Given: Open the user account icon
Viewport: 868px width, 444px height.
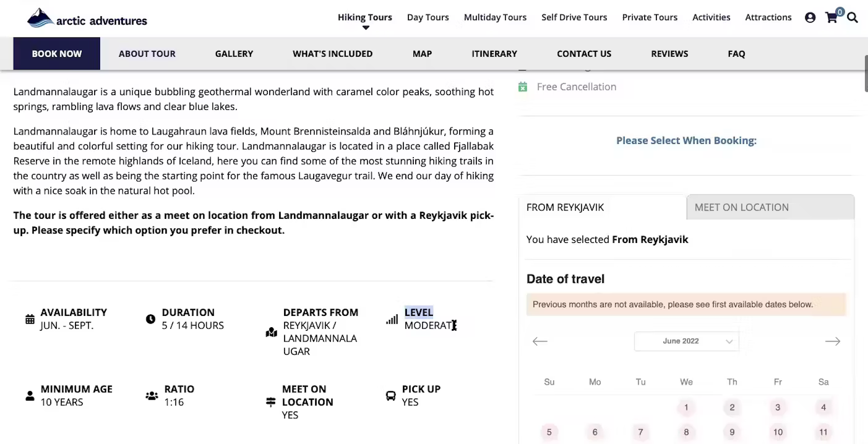Looking at the screenshot, I should [810, 18].
